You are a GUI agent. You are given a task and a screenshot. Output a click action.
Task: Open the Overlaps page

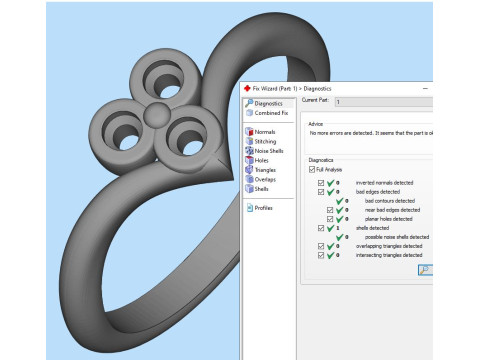265,179
